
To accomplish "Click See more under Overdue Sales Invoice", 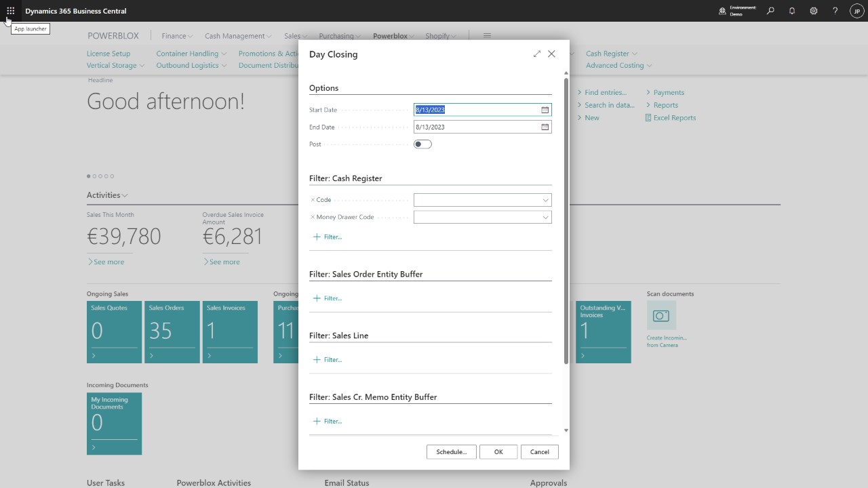I will coord(221,262).
